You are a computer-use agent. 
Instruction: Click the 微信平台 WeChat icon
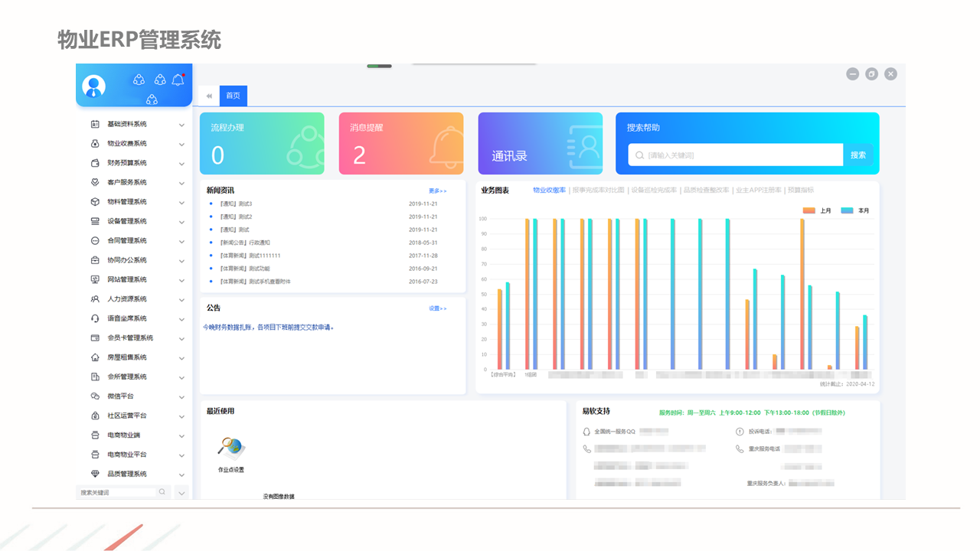click(x=95, y=396)
